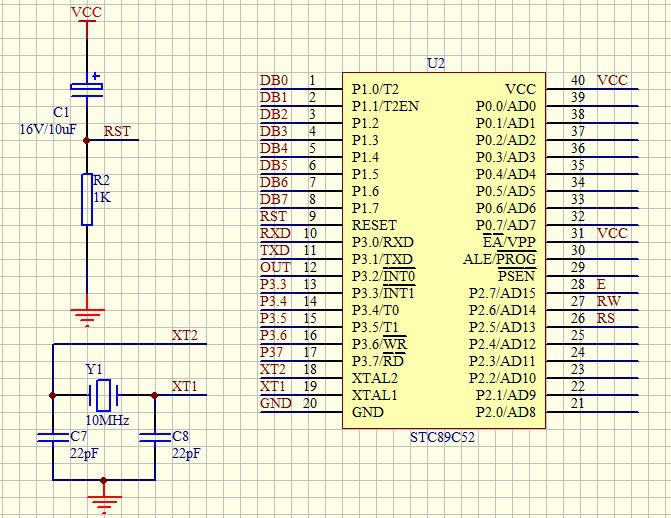Select the RST net label beside capacitor C1
The height and width of the screenshot is (518, 671).
coord(117,131)
